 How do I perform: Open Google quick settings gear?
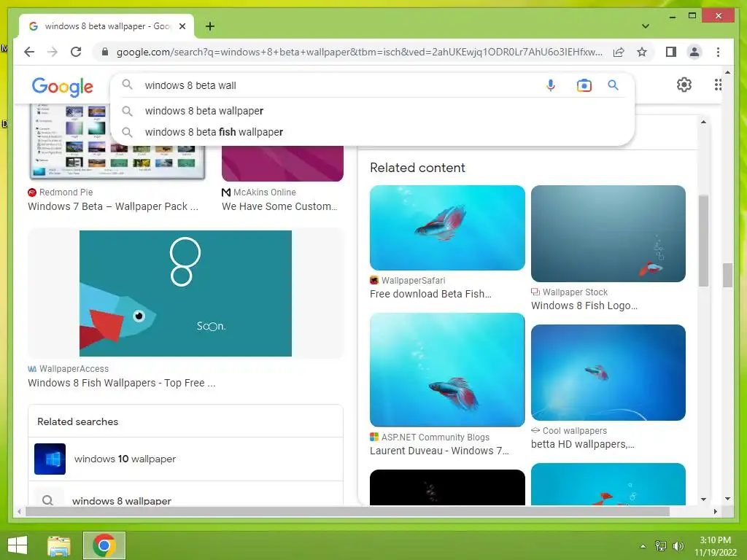[x=684, y=85]
